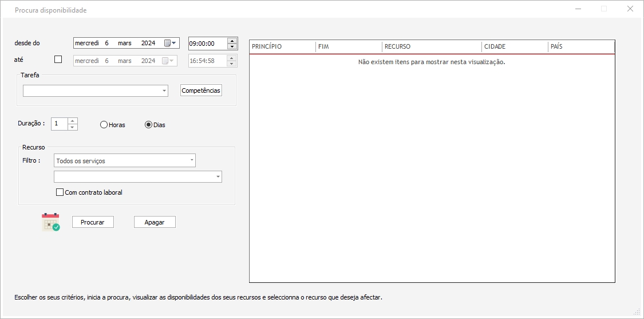Open the Tarefa dropdown list

coord(164,90)
